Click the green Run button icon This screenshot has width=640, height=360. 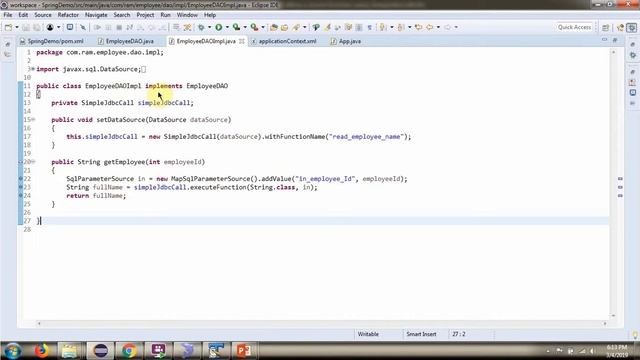point(219,27)
